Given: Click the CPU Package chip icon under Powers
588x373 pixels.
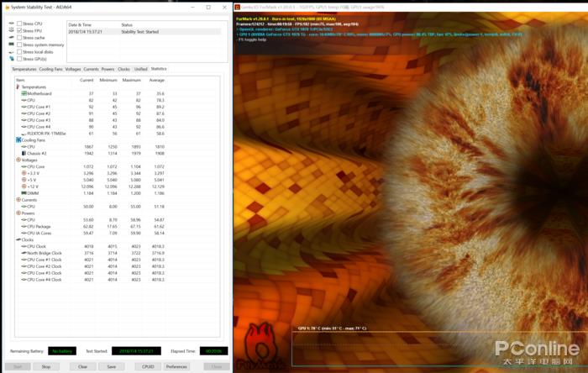Looking at the screenshot, I should tap(24, 227).
